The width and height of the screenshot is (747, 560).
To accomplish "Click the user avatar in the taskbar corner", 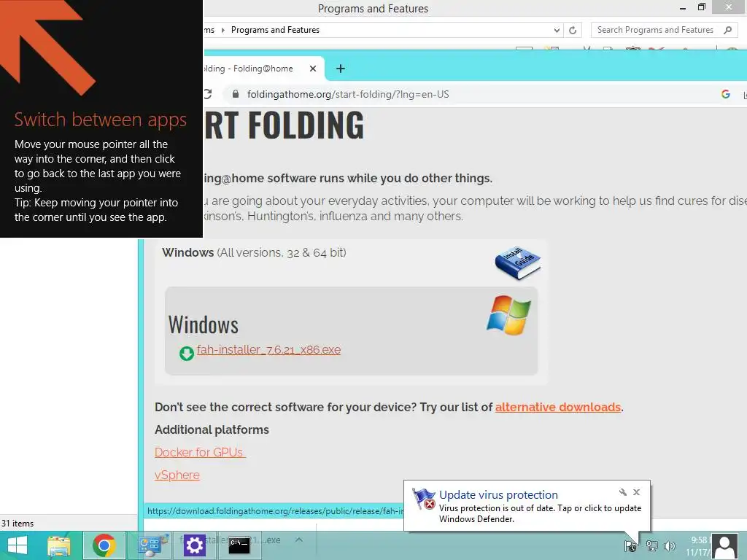I will click(x=724, y=546).
